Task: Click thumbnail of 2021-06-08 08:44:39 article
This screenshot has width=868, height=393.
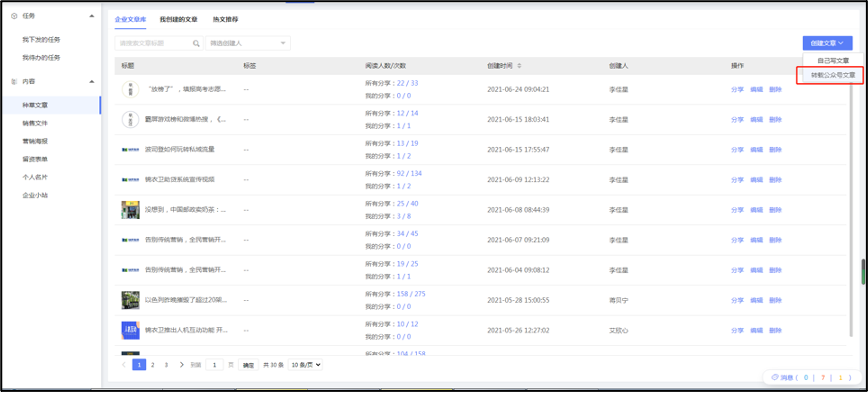Action: 130,210
